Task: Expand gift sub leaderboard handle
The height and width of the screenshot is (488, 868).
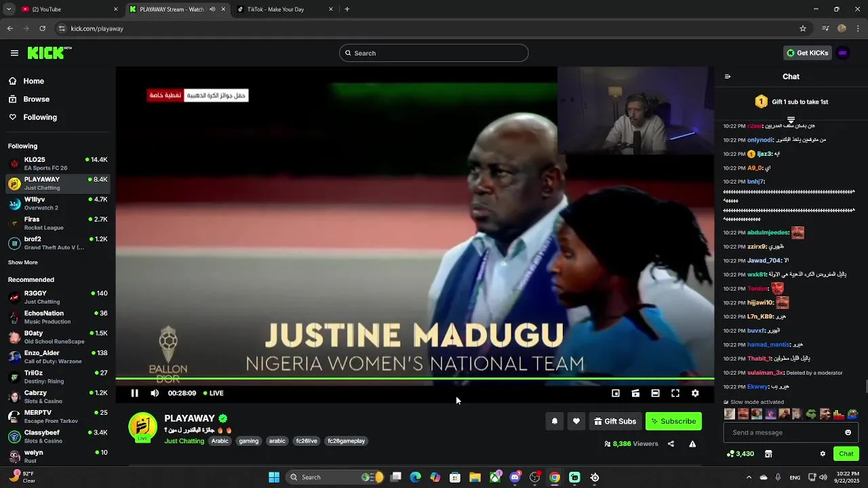Action: (791, 120)
